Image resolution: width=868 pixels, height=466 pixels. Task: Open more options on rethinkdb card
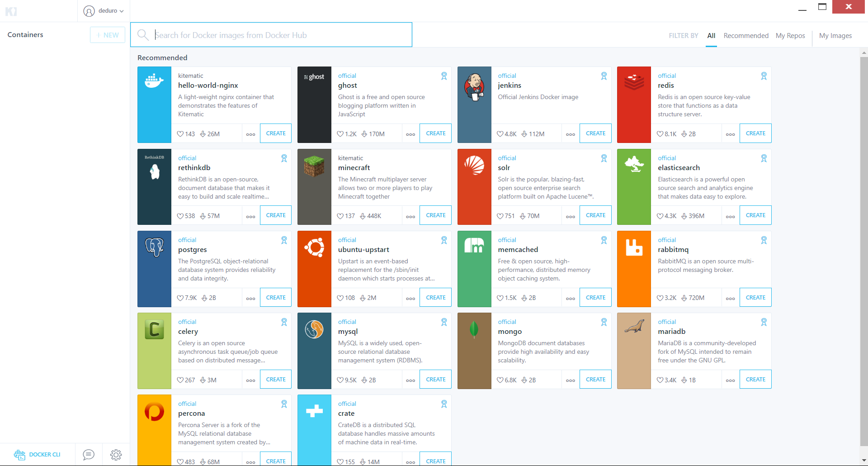click(x=250, y=217)
